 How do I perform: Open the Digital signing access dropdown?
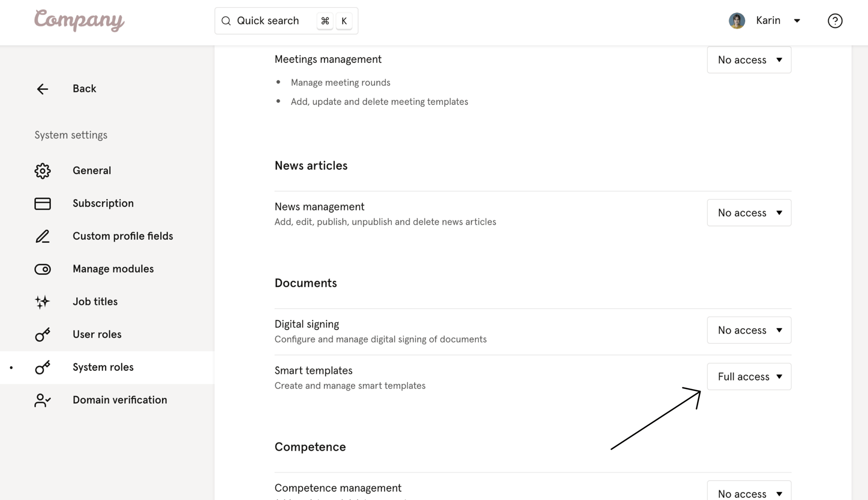(x=749, y=330)
